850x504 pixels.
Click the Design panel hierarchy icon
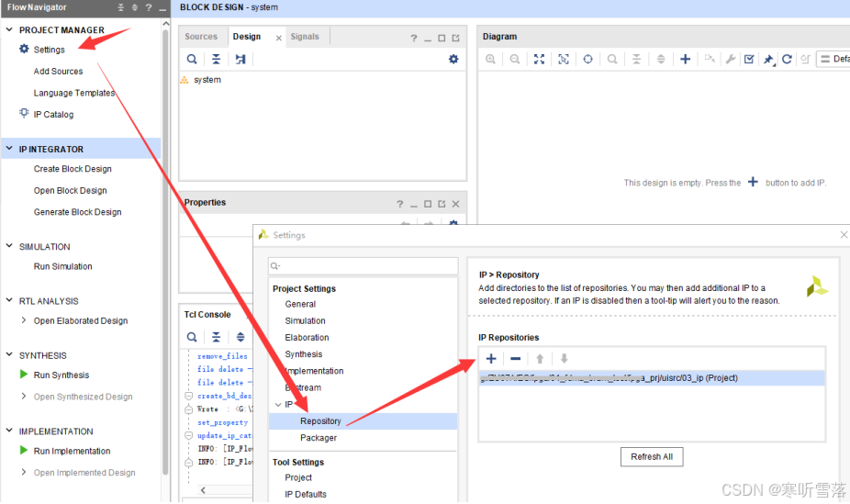pyautogui.click(x=240, y=59)
